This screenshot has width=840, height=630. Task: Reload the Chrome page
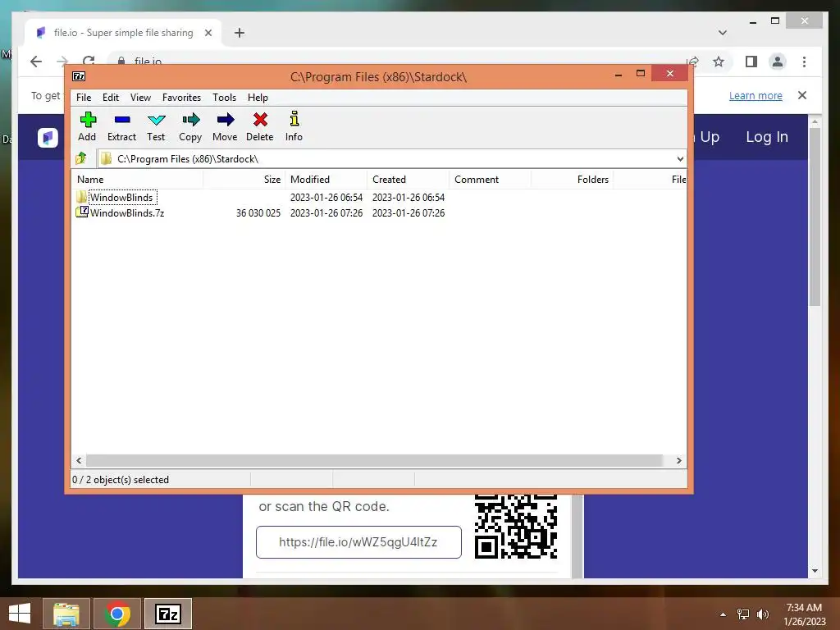[x=89, y=61]
